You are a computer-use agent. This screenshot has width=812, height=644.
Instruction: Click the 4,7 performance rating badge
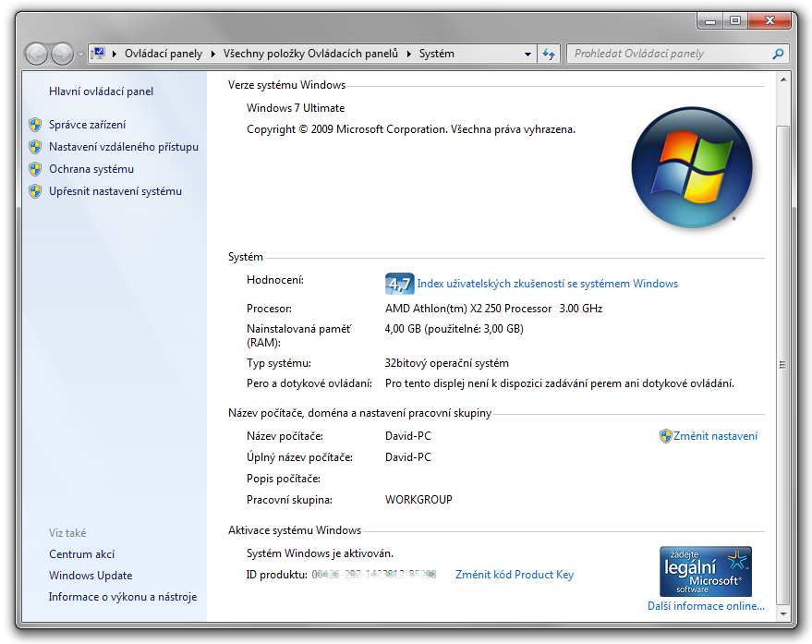(399, 284)
